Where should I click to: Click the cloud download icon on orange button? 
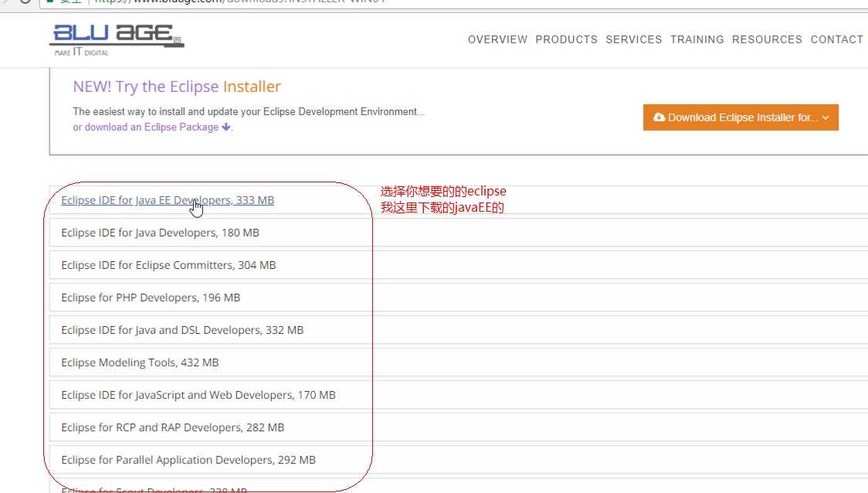click(659, 117)
